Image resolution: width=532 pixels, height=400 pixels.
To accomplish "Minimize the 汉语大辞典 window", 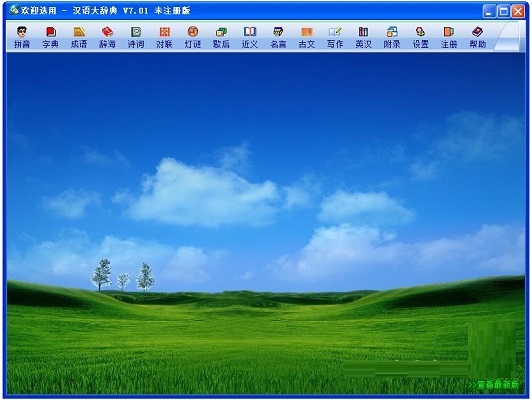I will [x=489, y=11].
